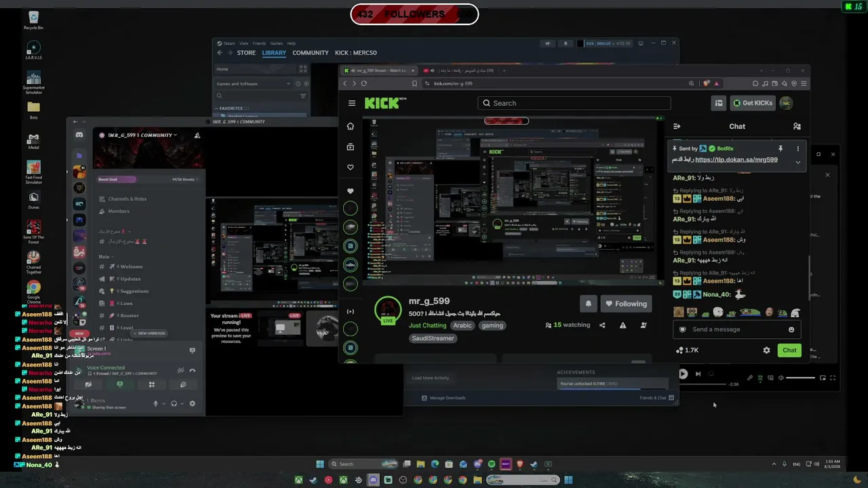Open the tip.dokan.sa/mrg599 link
The height and width of the screenshot is (488, 868).
point(736,160)
